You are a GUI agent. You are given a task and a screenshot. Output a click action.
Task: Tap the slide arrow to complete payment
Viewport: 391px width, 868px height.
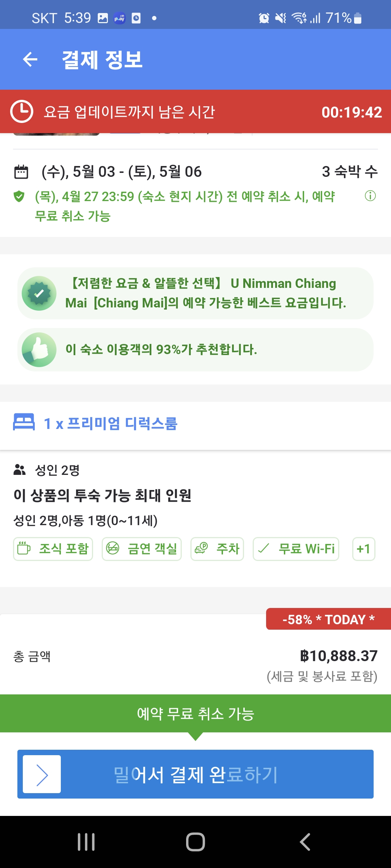pyautogui.click(x=42, y=774)
